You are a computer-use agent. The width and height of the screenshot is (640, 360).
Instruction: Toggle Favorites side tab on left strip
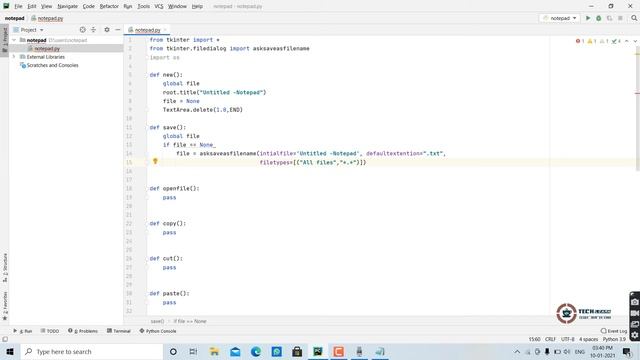[x=4, y=306]
